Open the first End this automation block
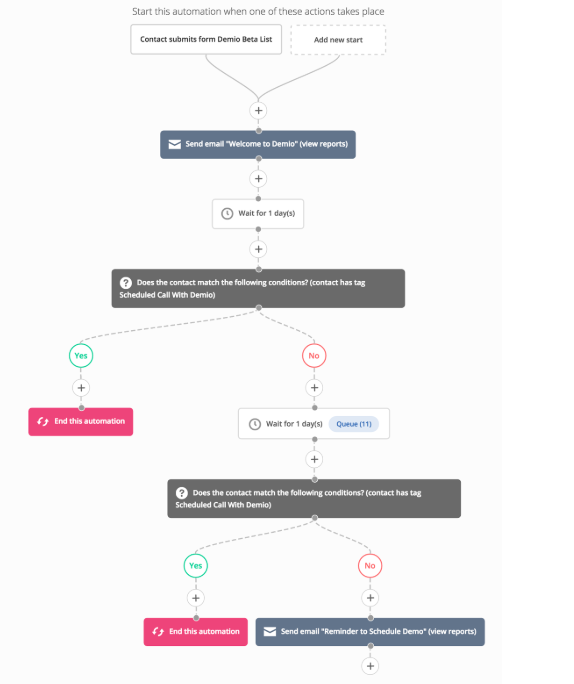The image size is (574, 684). click(81, 421)
